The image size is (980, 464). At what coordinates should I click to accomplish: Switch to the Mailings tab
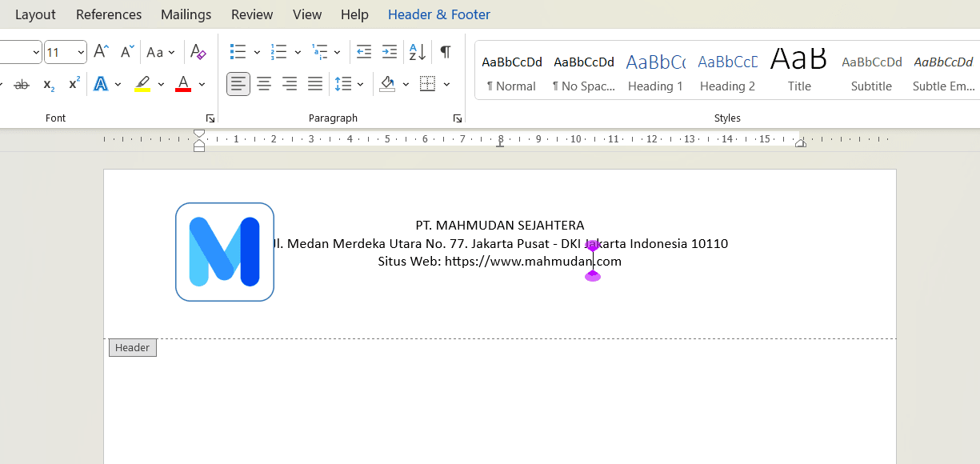click(x=186, y=14)
